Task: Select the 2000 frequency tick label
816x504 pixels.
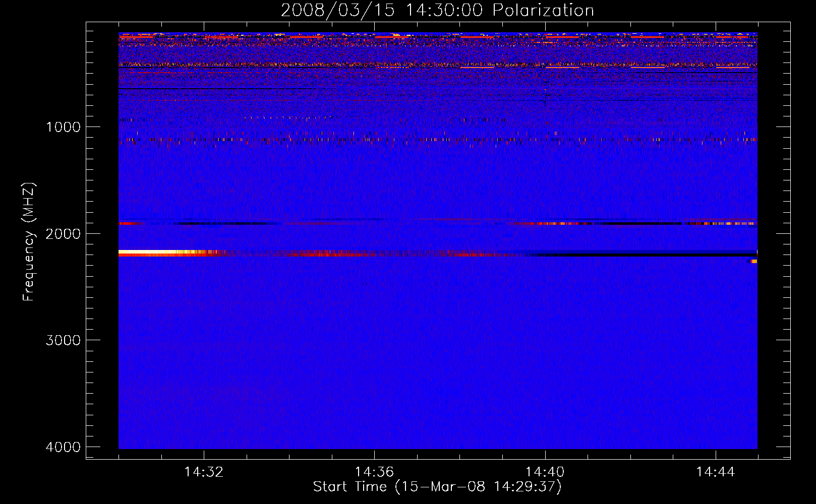Action: (63, 234)
